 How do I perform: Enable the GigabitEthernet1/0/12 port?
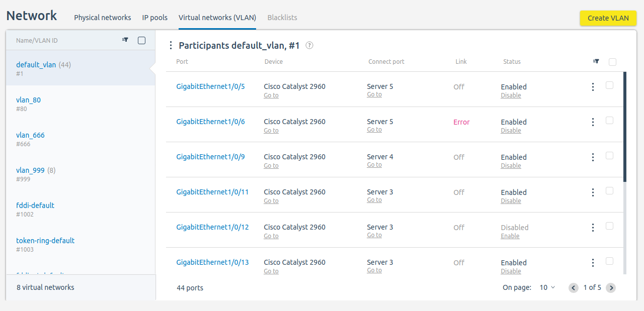(510, 236)
